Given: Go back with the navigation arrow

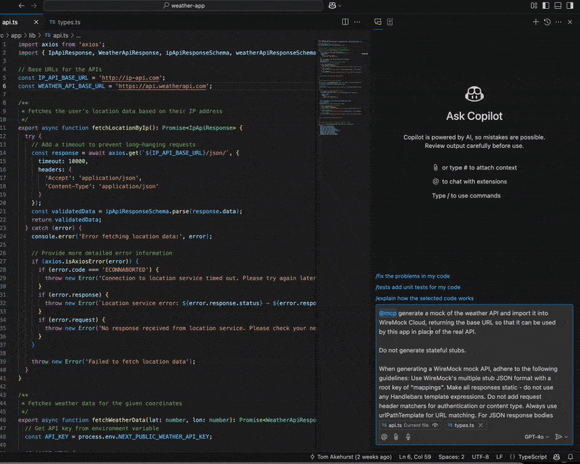Looking at the screenshot, I should click(21, 6).
